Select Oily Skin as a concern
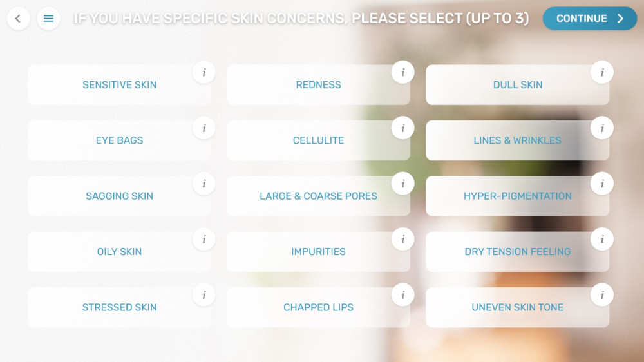Image resolution: width=644 pixels, height=362 pixels. coord(119,252)
